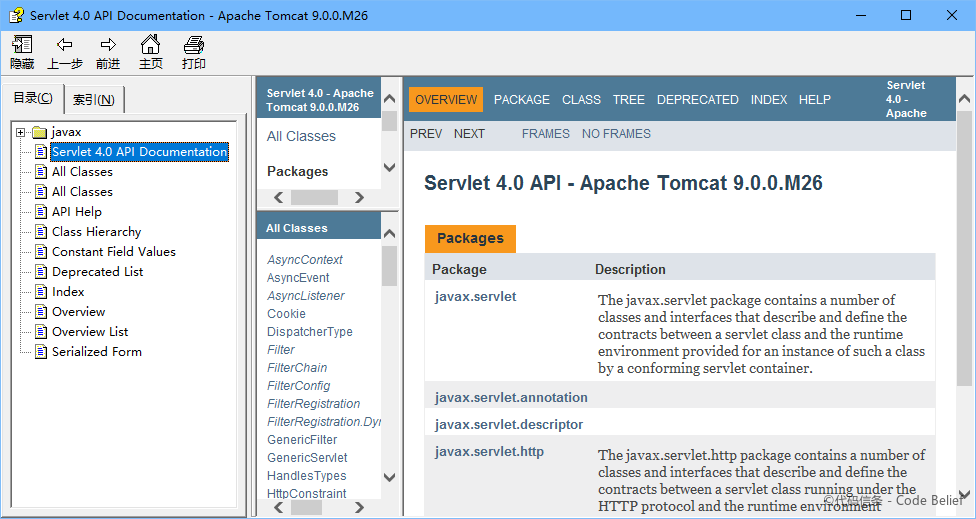Open the home page (主页) icon

[150, 45]
